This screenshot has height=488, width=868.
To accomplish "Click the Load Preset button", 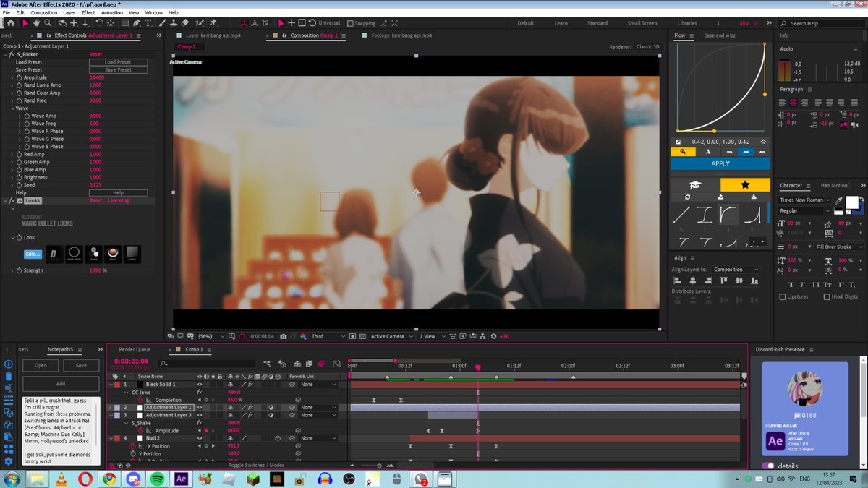I will (x=118, y=62).
